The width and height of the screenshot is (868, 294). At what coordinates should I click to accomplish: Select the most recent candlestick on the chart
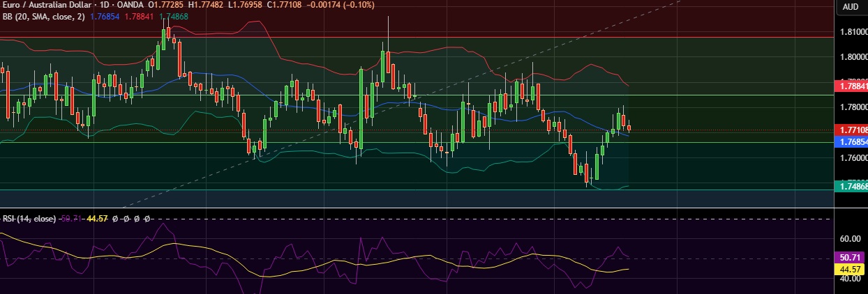click(x=629, y=127)
